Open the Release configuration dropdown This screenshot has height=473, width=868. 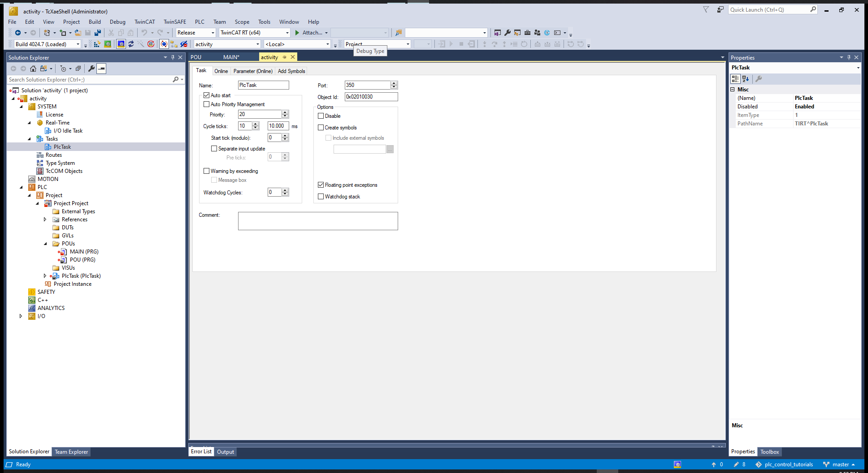tap(196, 33)
